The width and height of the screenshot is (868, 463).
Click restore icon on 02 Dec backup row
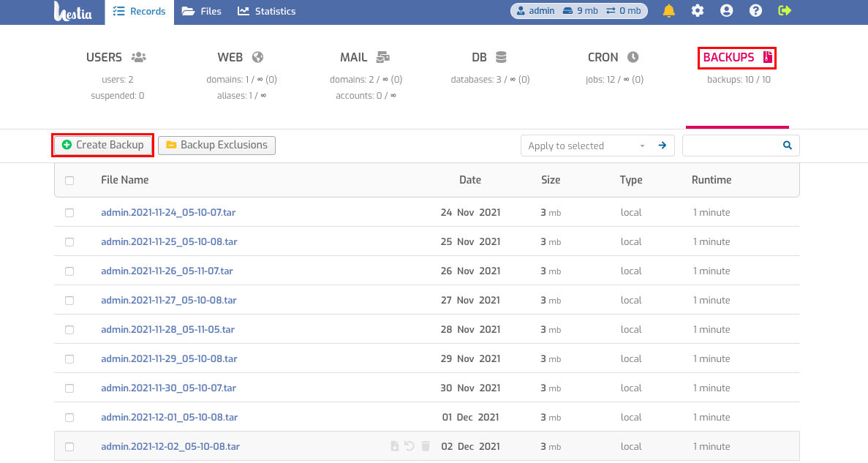tap(409, 446)
